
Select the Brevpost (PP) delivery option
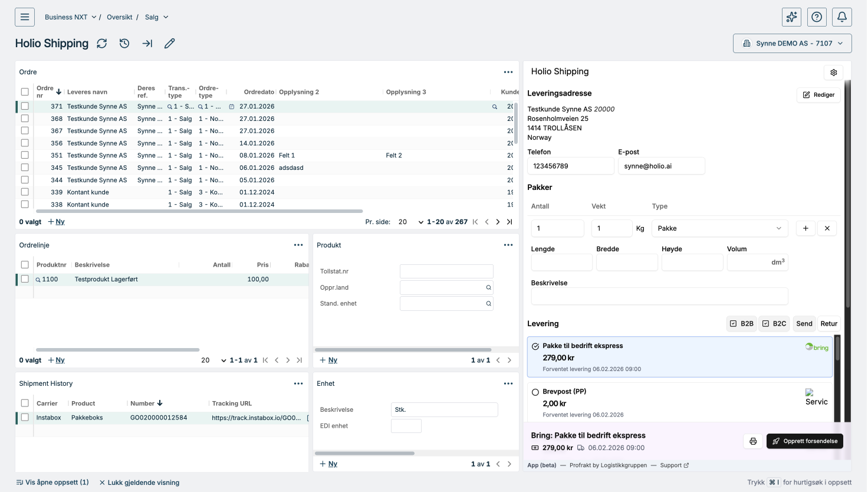535,392
